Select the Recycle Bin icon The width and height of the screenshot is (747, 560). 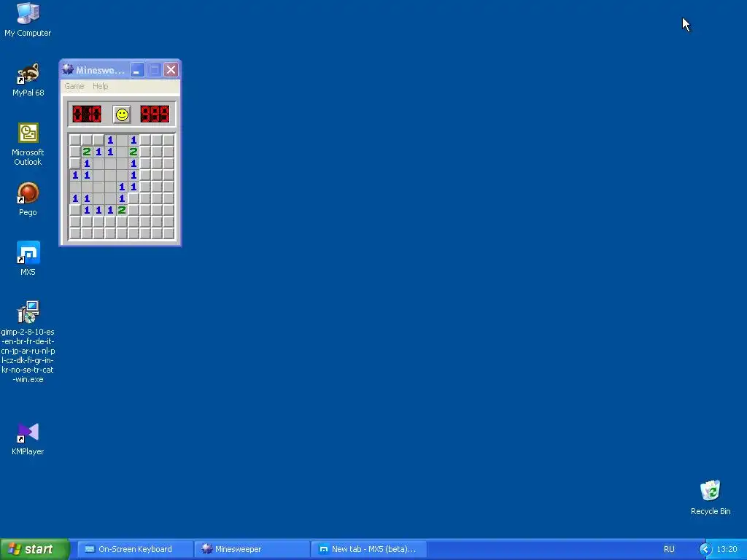click(711, 498)
